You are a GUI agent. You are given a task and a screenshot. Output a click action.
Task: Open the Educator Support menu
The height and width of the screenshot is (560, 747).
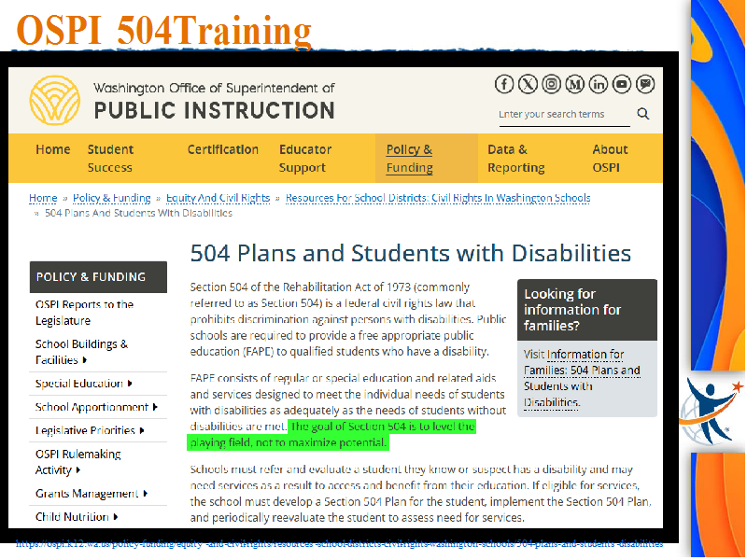(x=305, y=159)
